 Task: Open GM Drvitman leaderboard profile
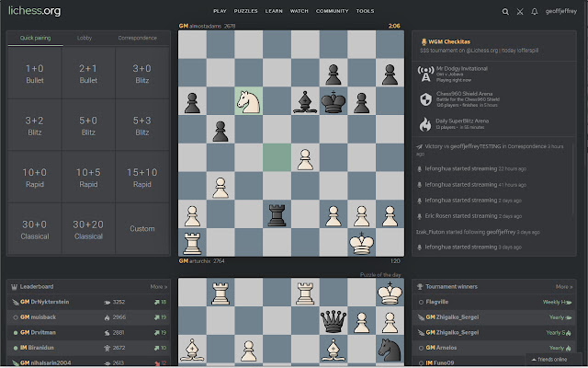(38, 333)
